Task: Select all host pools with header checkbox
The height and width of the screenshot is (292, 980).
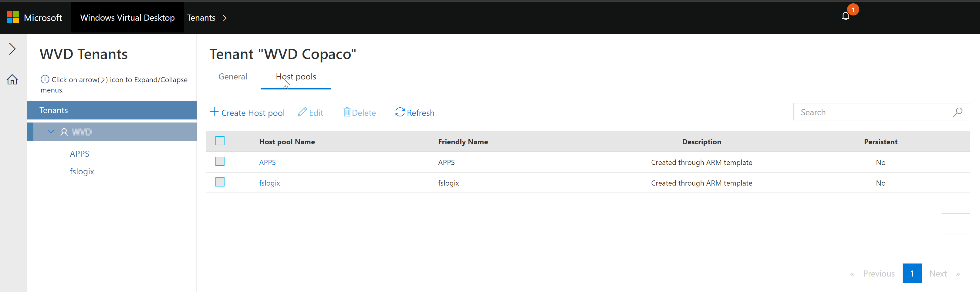Action: pyautogui.click(x=220, y=141)
